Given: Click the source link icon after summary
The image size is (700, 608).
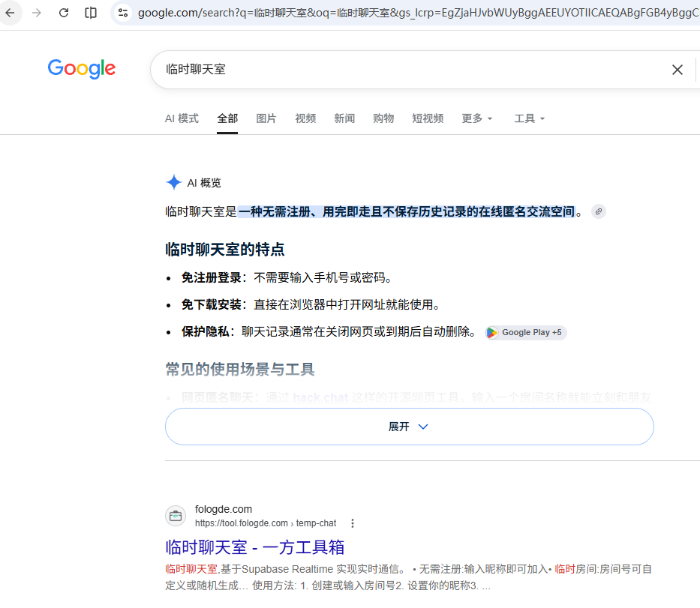Looking at the screenshot, I should (598, 211).
